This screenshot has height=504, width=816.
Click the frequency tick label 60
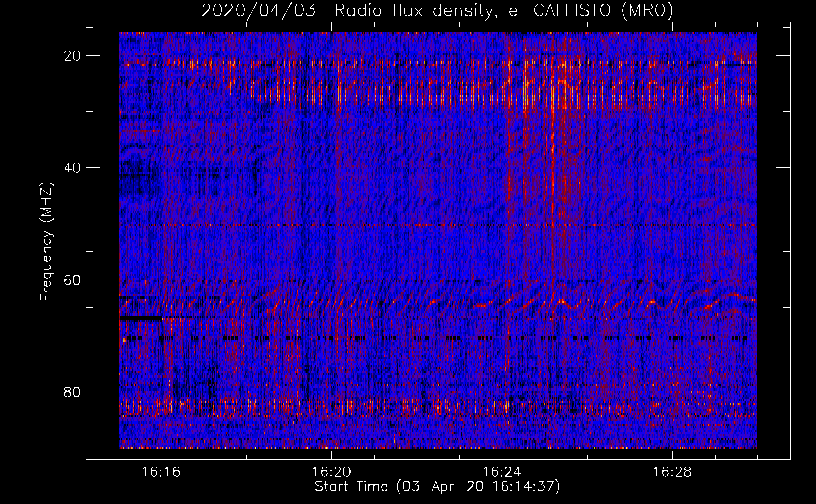[x=72, y=280]
